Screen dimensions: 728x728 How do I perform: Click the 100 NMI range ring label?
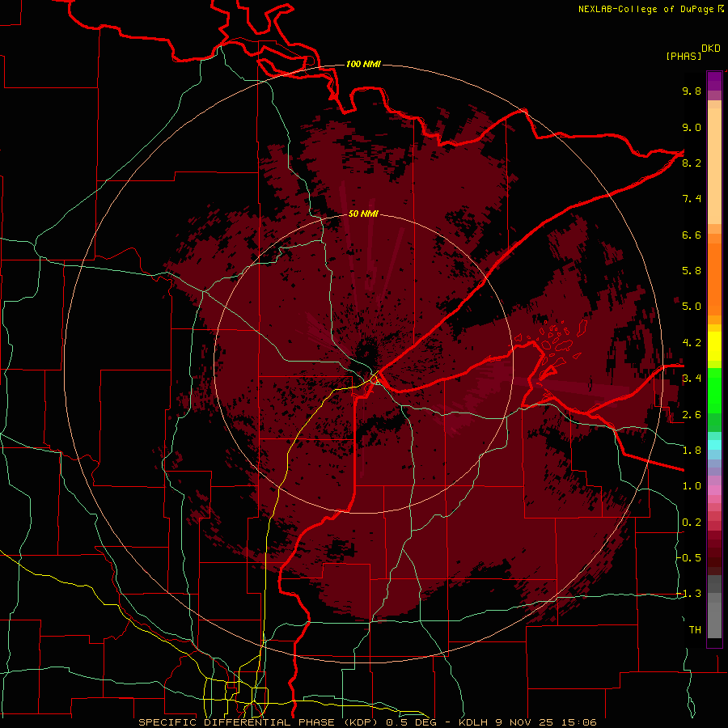coord(363,64)
